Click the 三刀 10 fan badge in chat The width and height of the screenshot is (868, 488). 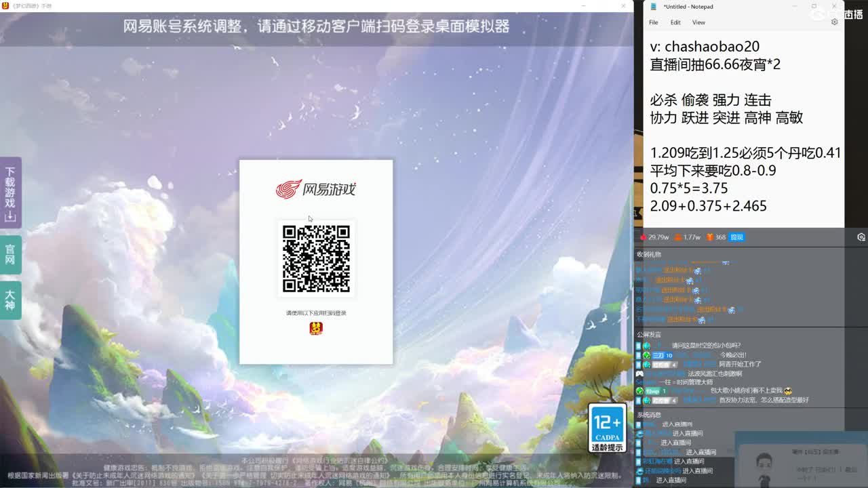tap(663, 355)
